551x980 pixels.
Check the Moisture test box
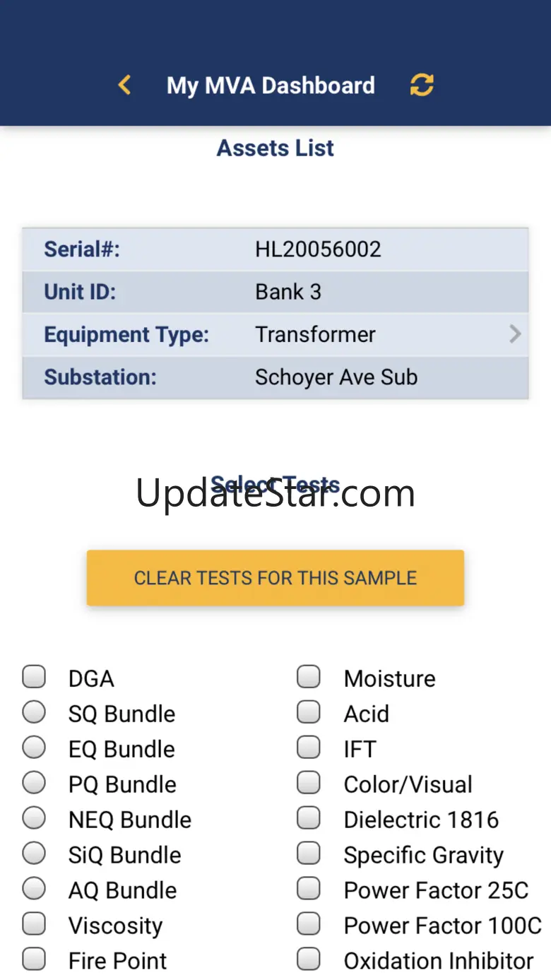[309, 677]
